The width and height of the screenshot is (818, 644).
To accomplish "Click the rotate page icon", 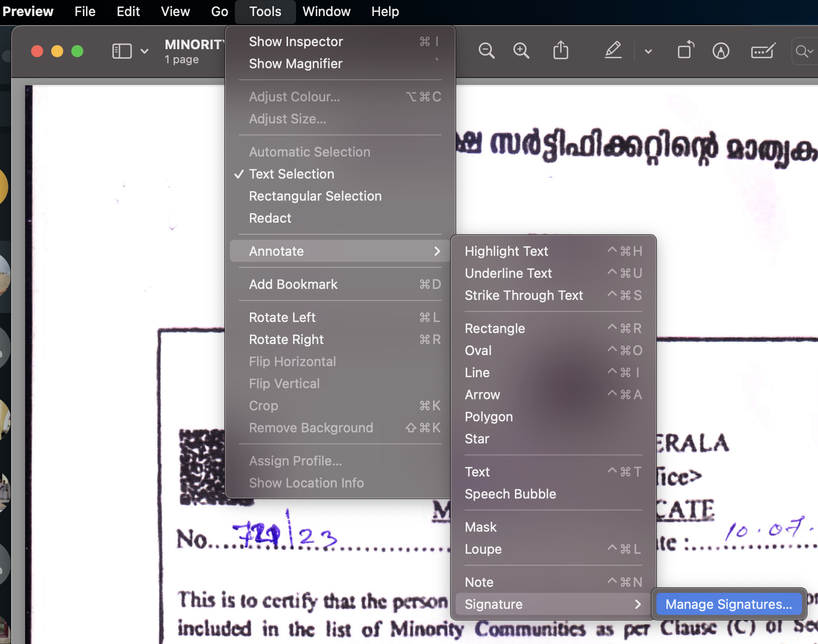I will pyautogui.click(x=686, y=50).
